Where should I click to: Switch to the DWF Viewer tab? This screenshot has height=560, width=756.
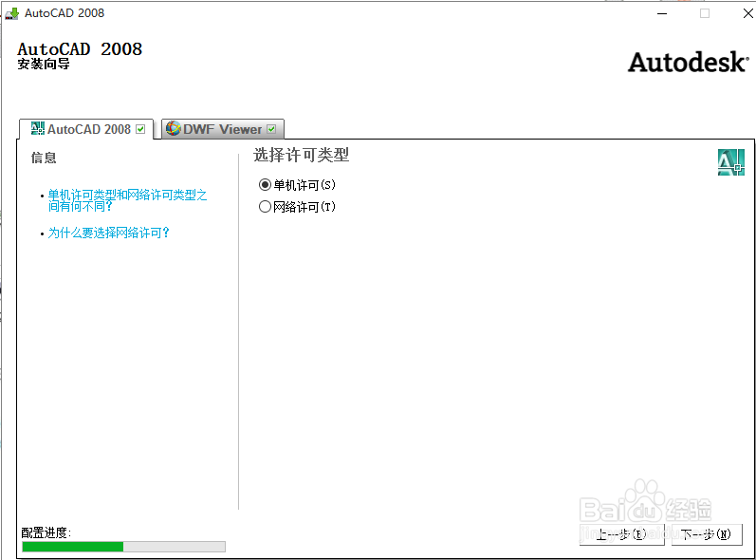pos(223,129)
